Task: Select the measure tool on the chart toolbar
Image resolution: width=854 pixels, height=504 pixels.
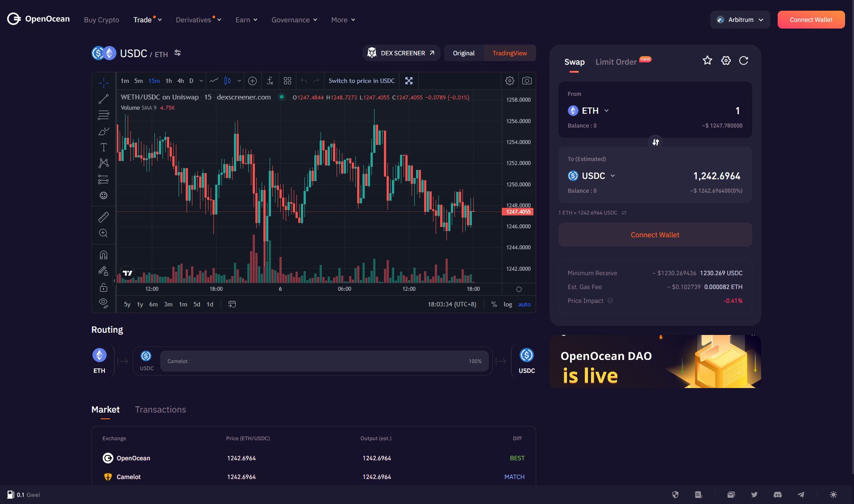Action: (x=104, y=217)
